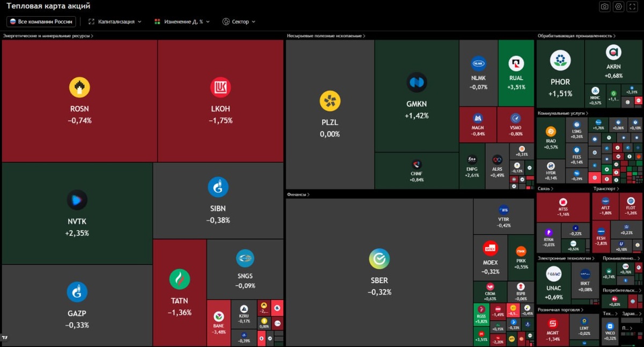Expand the Связь sector header

[545, 189]
